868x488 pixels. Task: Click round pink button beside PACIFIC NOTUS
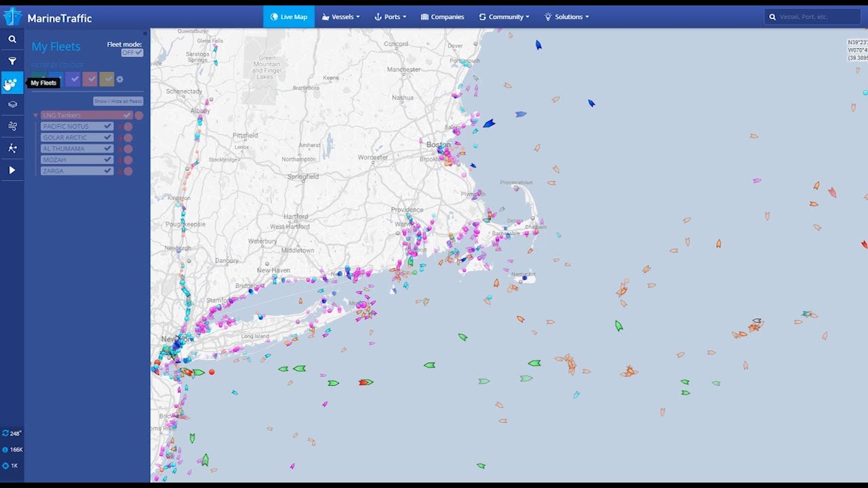[x=128, y=127]
